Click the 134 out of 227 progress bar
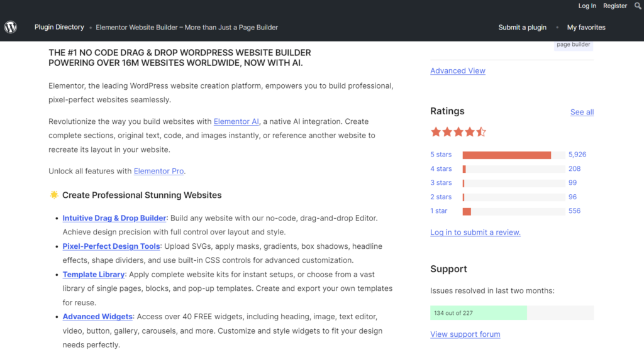 (512, 313)
